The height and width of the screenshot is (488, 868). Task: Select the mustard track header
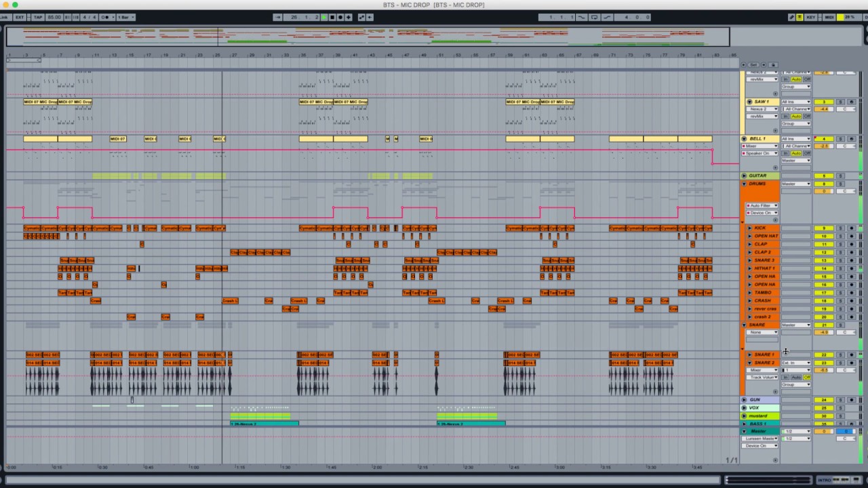click(759, 416)
